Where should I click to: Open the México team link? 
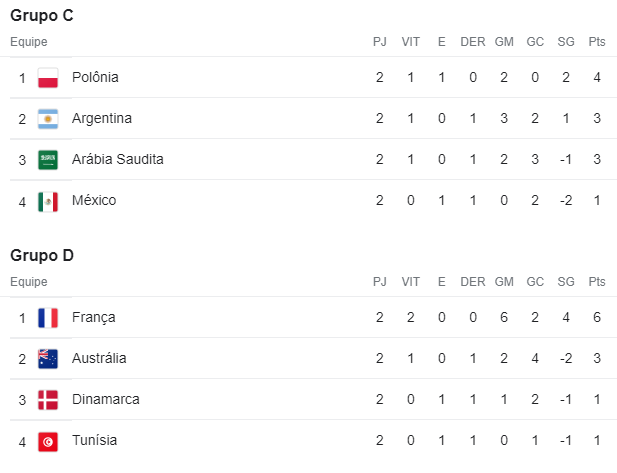[x=94, y=200]
